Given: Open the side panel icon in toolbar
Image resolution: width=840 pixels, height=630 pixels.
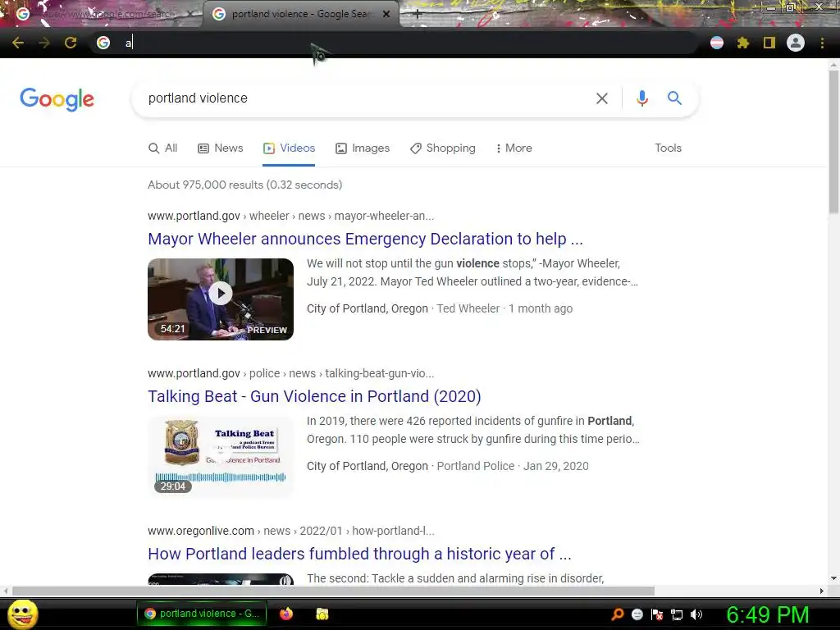Looking at the screenshot, I should coord(769,43).
